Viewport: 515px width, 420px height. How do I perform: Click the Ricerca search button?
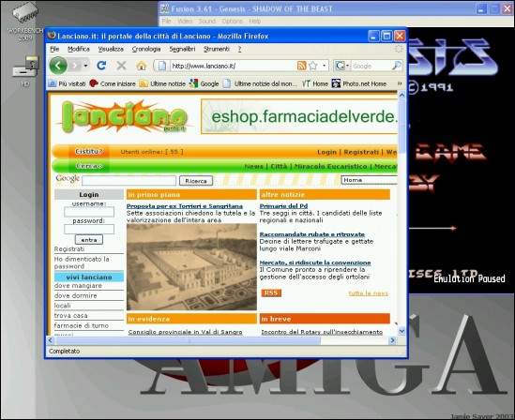pos(196,181)
